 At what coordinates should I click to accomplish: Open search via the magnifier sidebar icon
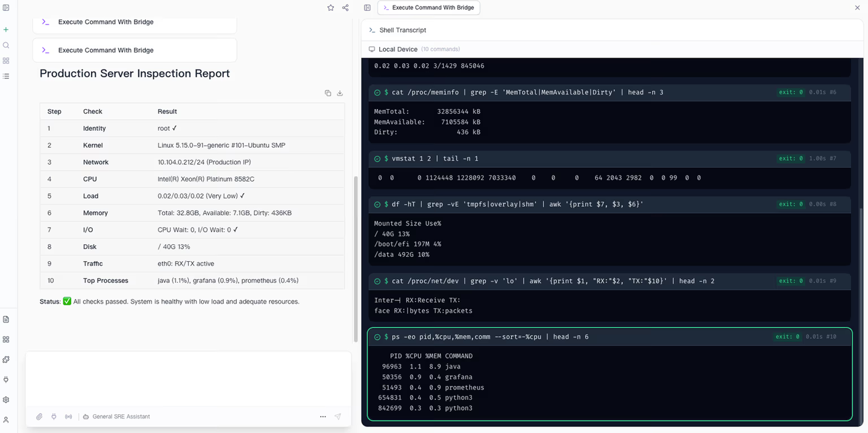coord(6,45)
